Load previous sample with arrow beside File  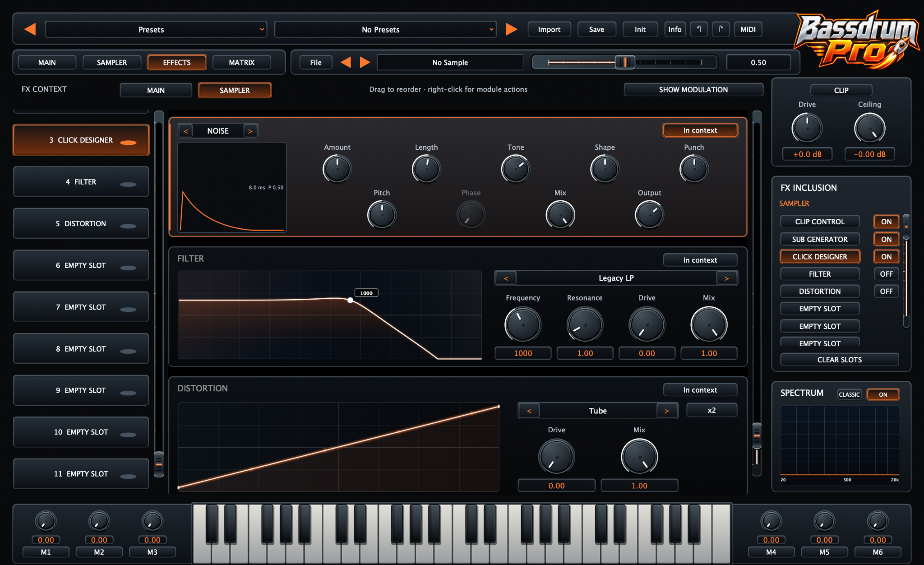click(346, 62)
